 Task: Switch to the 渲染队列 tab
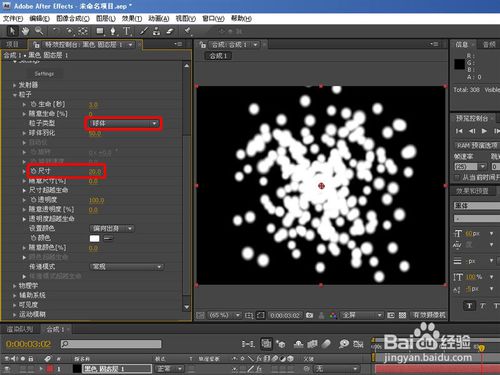[20, 329]
